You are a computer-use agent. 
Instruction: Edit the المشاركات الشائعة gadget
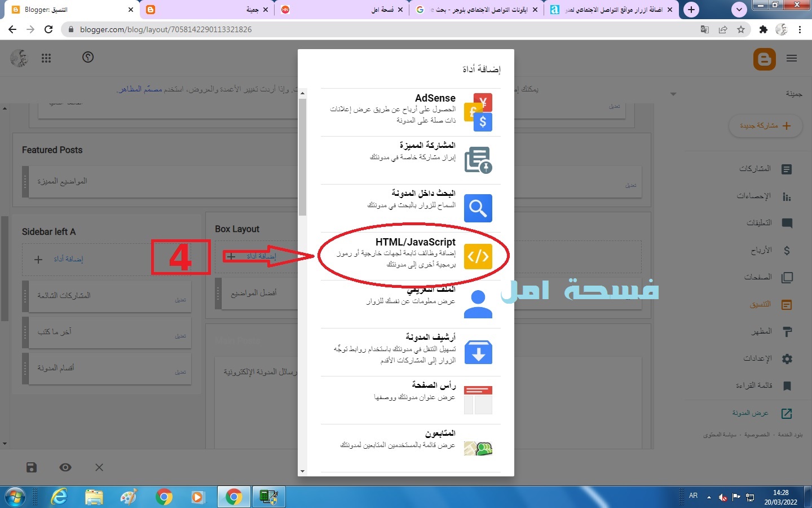click(x=180, y=300)
